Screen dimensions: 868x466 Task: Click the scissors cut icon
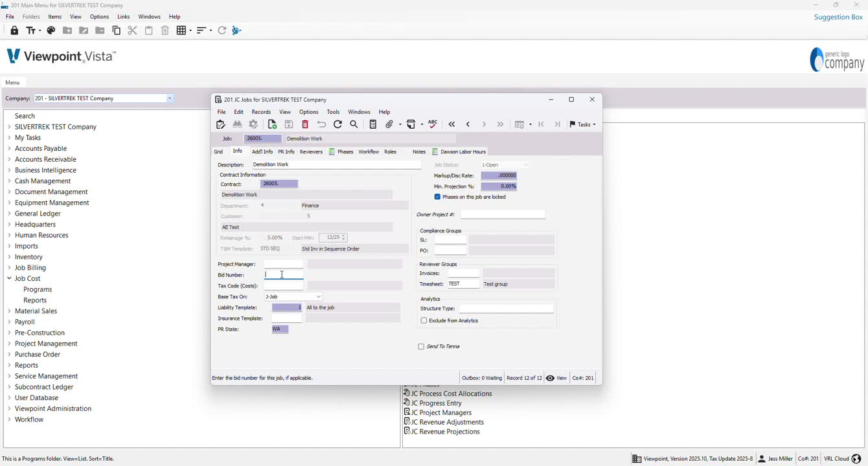click(133, 30)
